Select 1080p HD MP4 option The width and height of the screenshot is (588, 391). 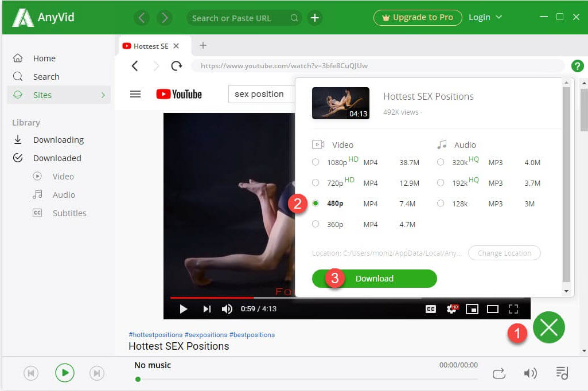coord(316,162)
